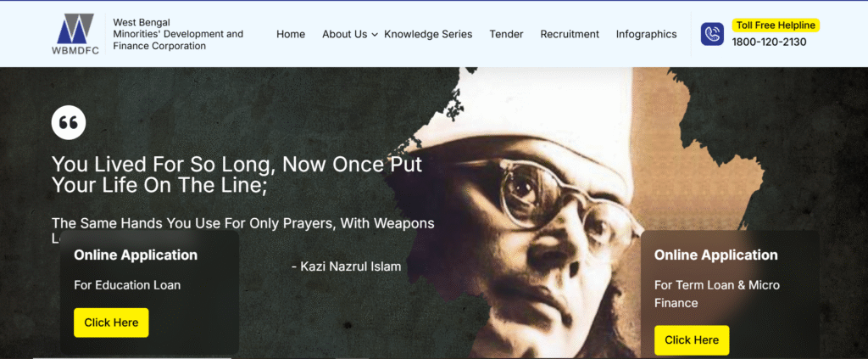
Task: Open the Knowledge Series page
Action: pyautogui.click(x=428, y=34)
